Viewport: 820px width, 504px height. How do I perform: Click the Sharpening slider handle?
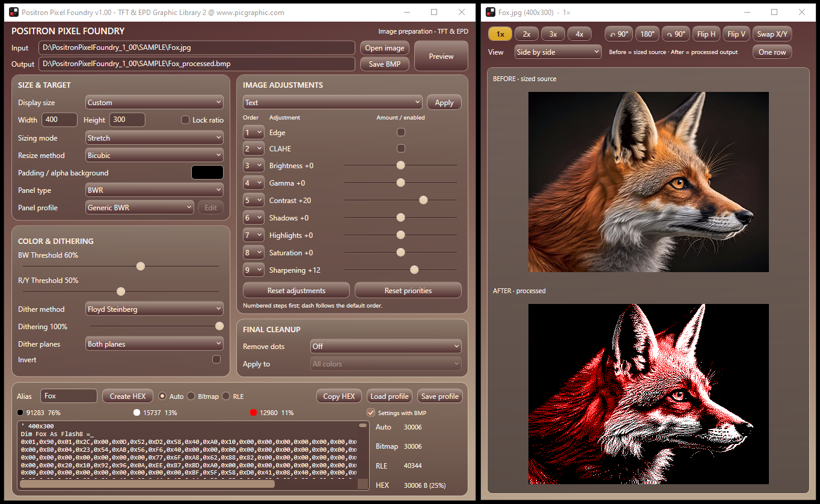[414, 270]
